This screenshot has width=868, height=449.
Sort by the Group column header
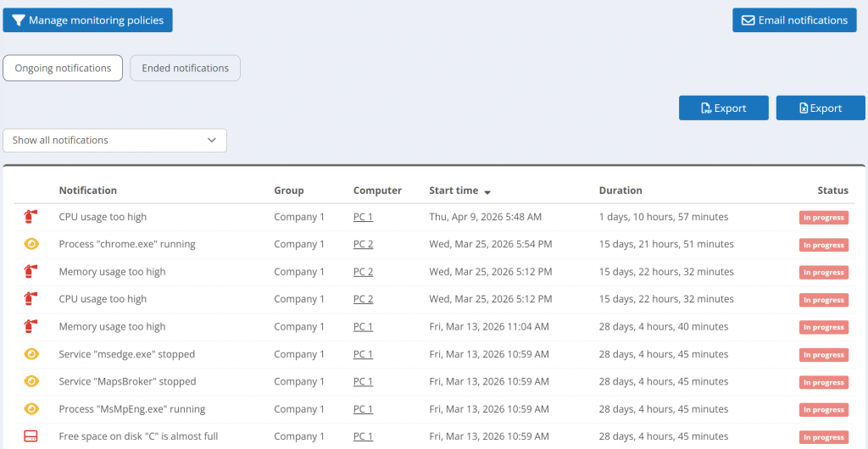[289, 191]
